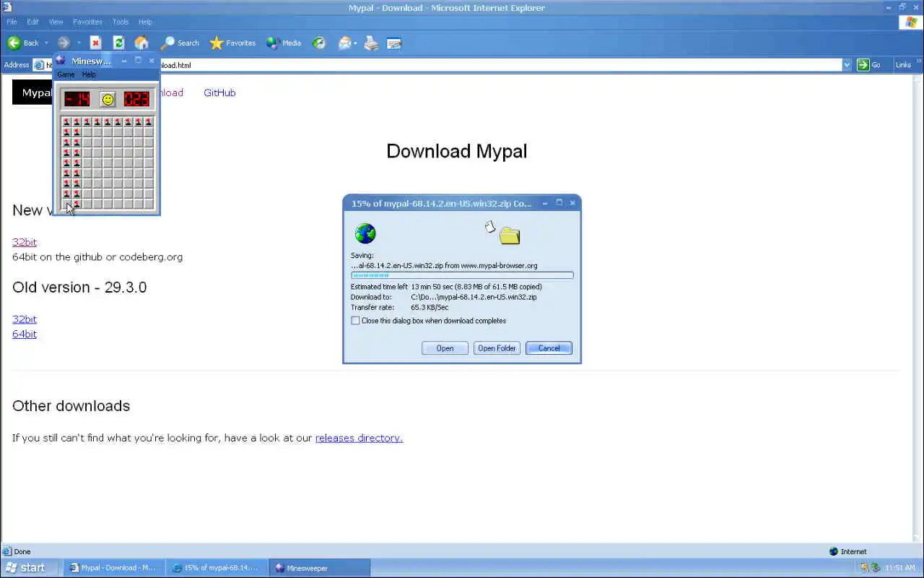Image resolution: width=924 pixels, height=578 pixels.
Task: Click the page icon in the address bar
Action: pos(39,65)
